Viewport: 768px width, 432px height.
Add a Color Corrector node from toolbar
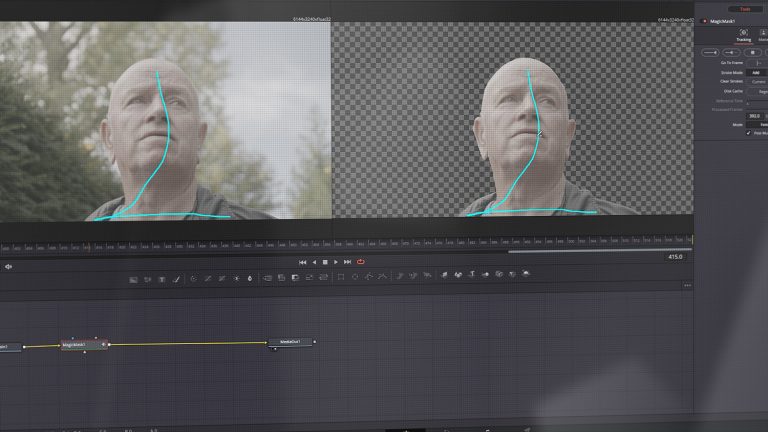(193, 279)
